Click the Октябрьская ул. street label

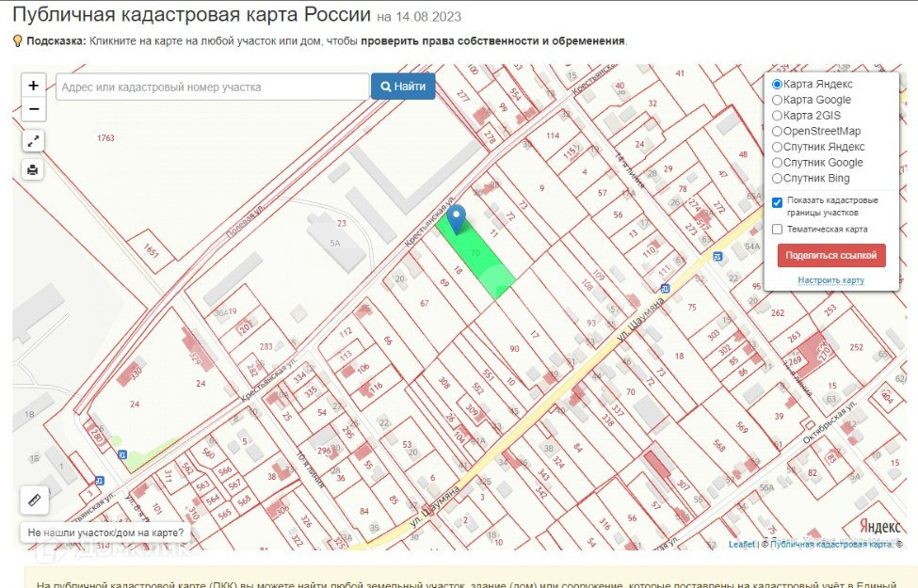tap(830, 422)
